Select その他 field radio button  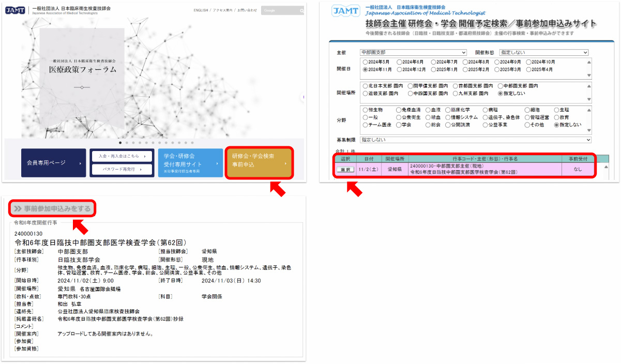tap(527, 125)
